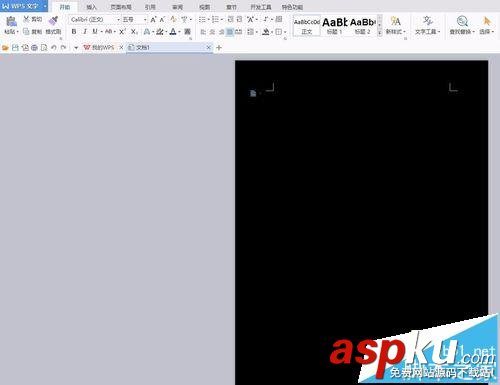Add a new document tab with plus
This screenshot has height=385, width=500.
coord(219,48)
